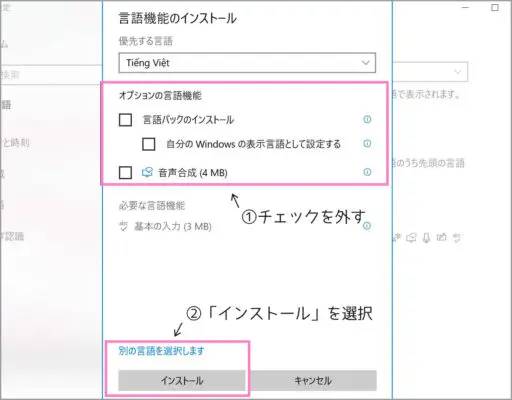Select 時刻 item in left settings sidebar

(x=15, y=143)
